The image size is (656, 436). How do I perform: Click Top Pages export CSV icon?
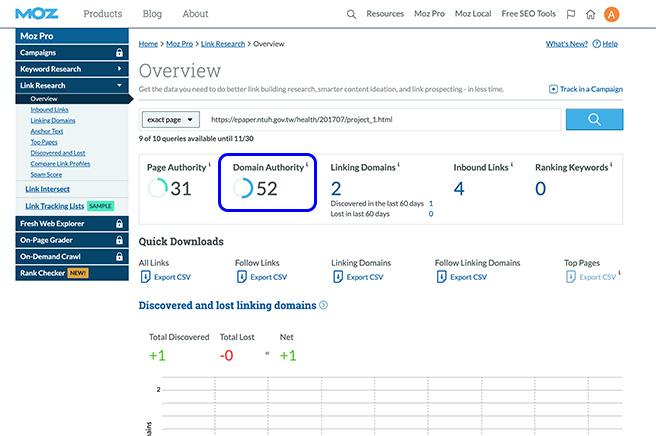[x=571, y=277]
